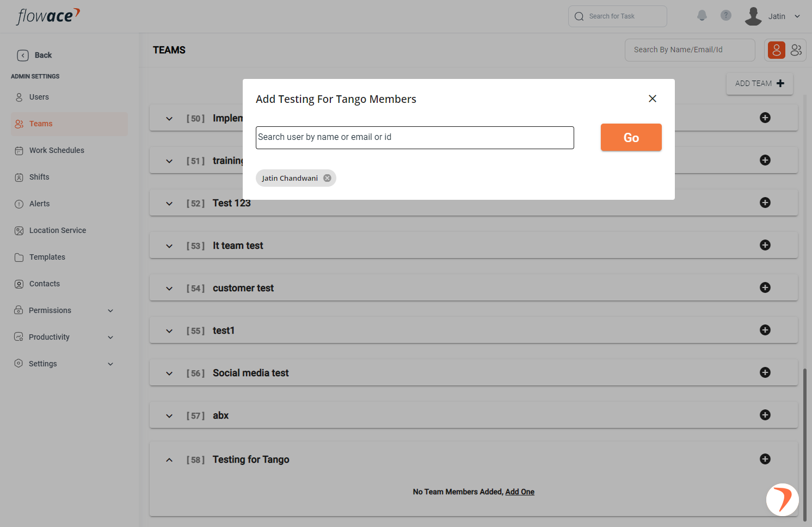812x527 pixels.
Task: Add member to abx team
Action: click(x=765, y=415)
